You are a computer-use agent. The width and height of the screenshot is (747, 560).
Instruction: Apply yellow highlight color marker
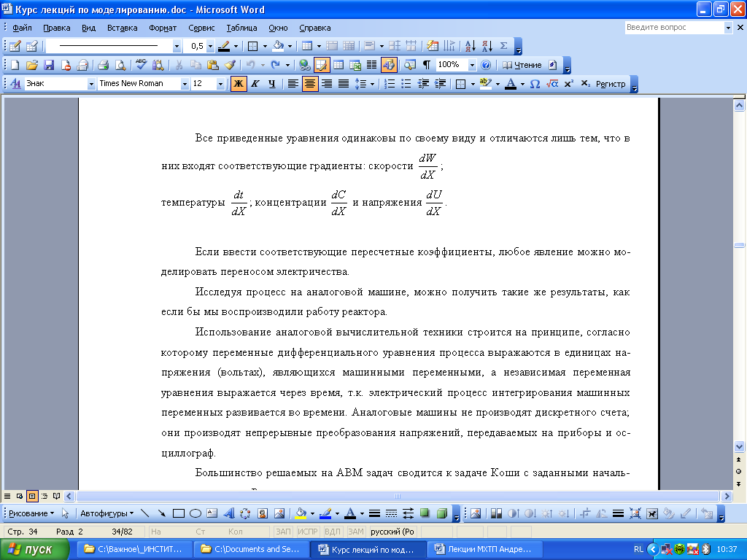click(485, 84)
